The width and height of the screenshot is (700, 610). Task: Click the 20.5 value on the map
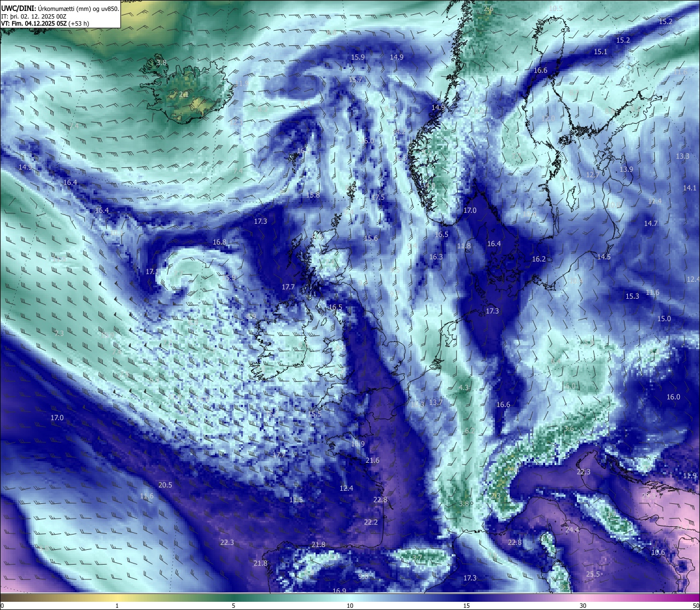[x=165, y=485]
